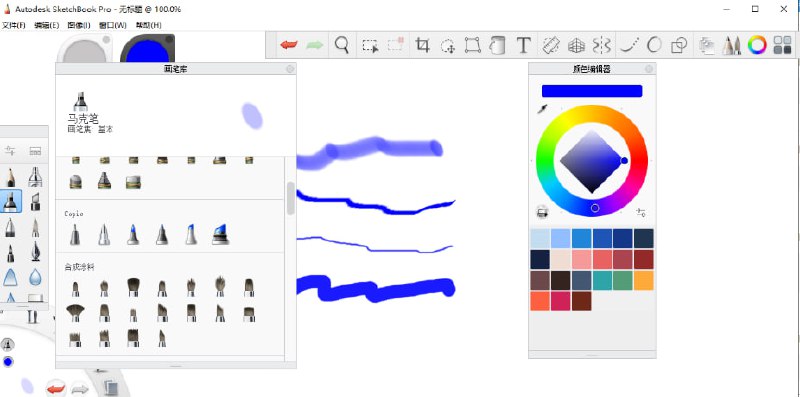
Task: Select the Zoom magnifier tool
Action: pos(342,45)
